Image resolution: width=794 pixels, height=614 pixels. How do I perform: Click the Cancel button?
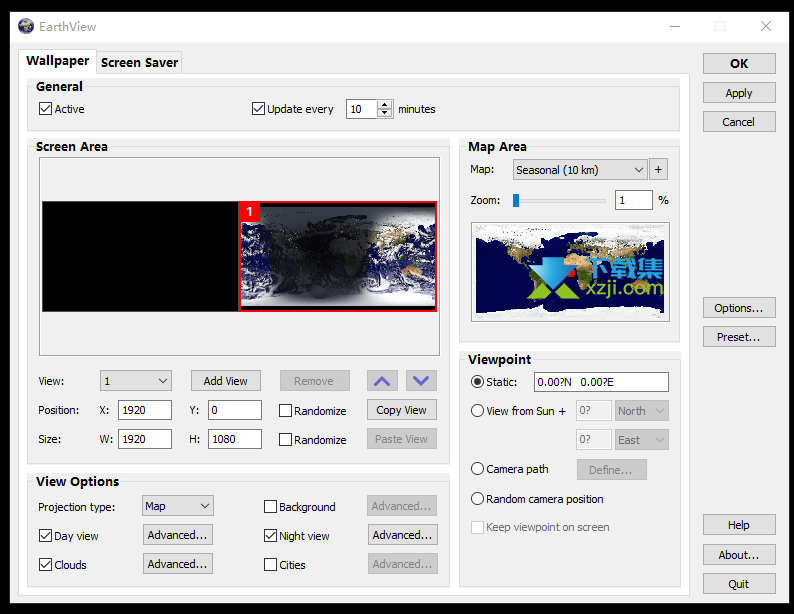pos(739,121)
